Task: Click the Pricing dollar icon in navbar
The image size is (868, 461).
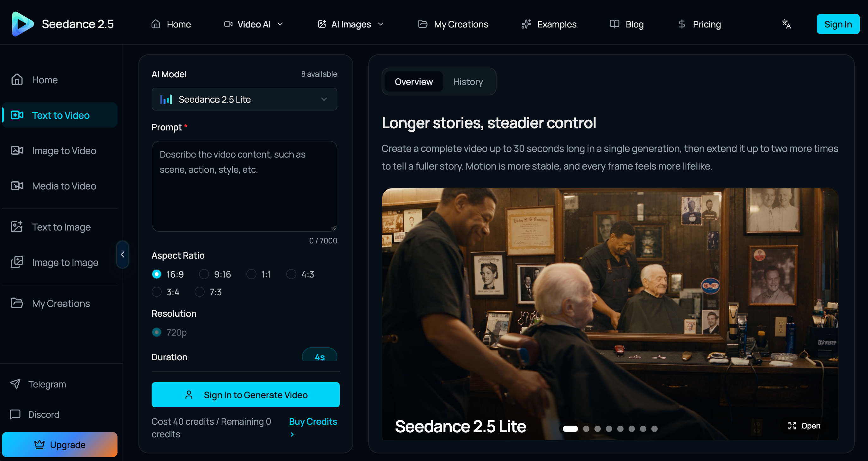Action: (682, 24)
